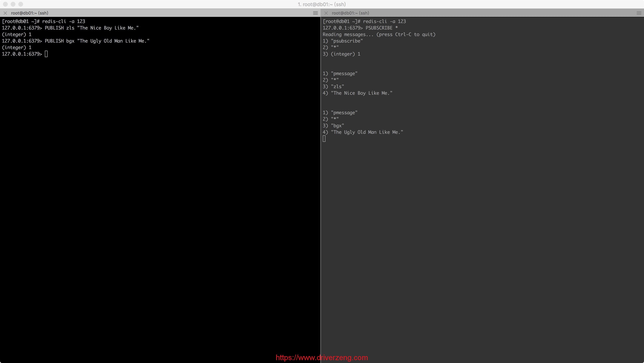Open the right pane hamburger menu
Screen dimensions: 644x363
[x=639, y=13]
